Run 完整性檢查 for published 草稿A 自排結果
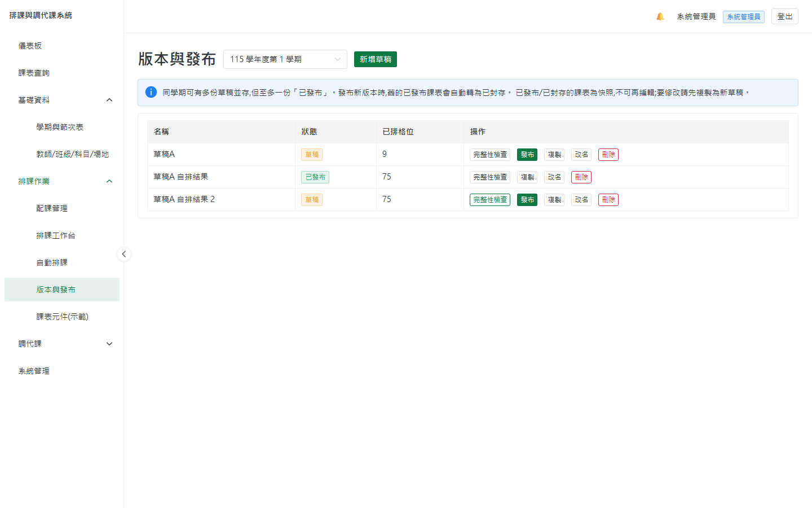 click(x=490, y=177)
